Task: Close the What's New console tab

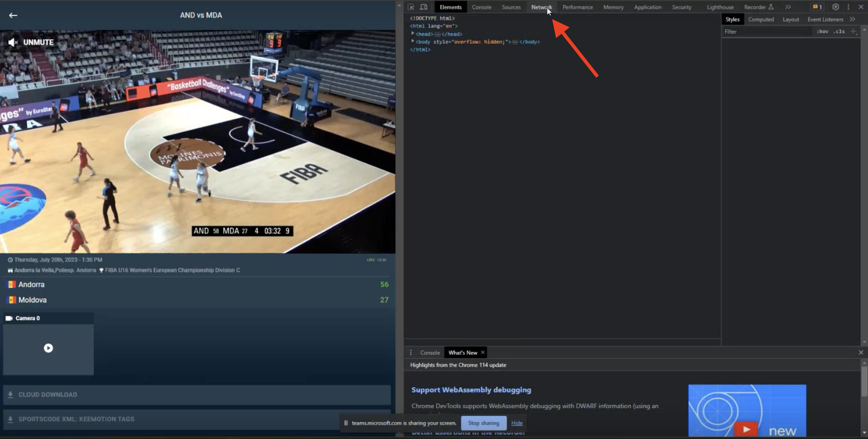Action: coord(482,352)
